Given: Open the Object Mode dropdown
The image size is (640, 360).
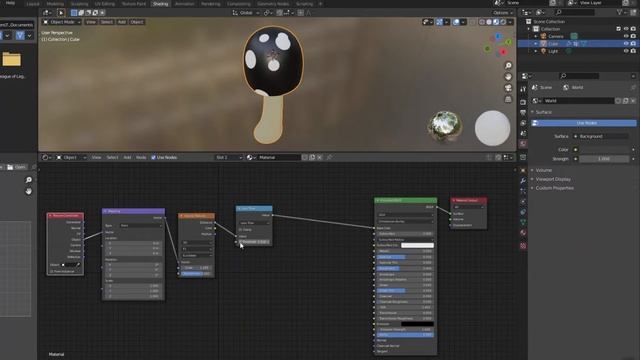Looking at the screenshot, I should pyautogui.click(x=62, y=22).
